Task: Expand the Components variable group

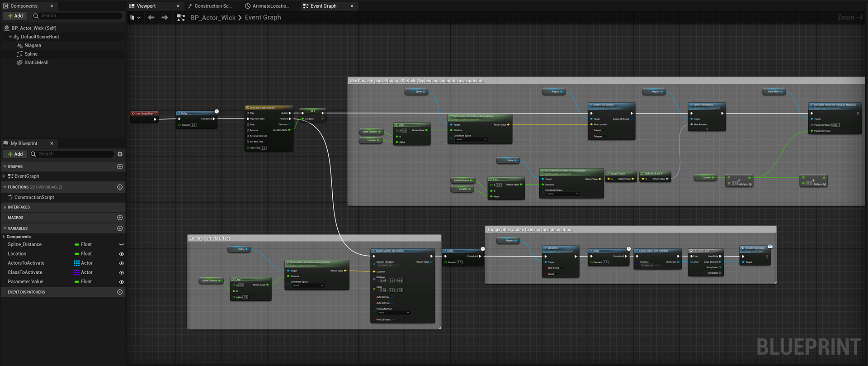Action: [4, 237]
